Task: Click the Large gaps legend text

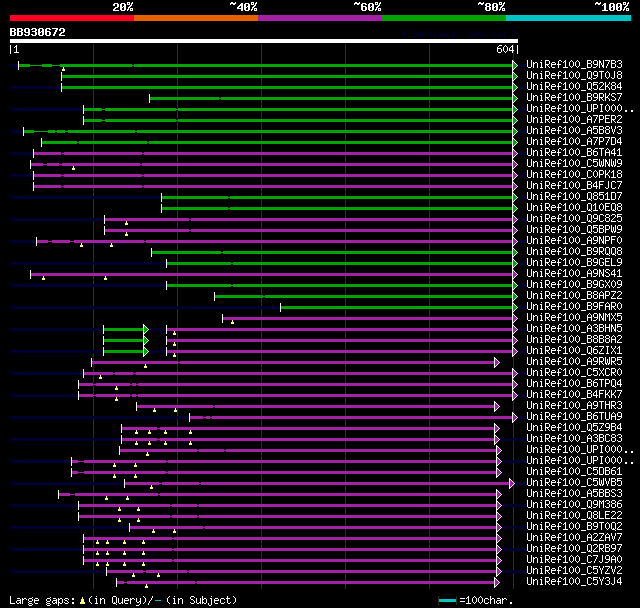Action: [123, 601]
